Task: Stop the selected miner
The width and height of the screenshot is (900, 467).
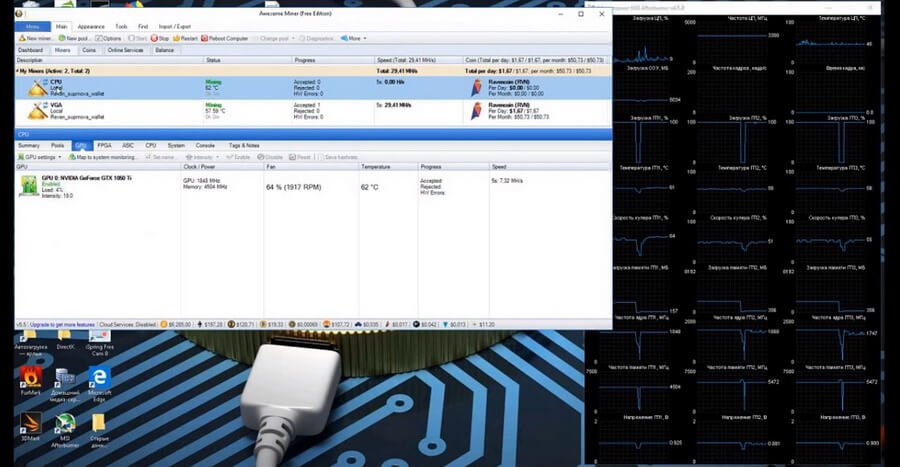Action: 160,38
